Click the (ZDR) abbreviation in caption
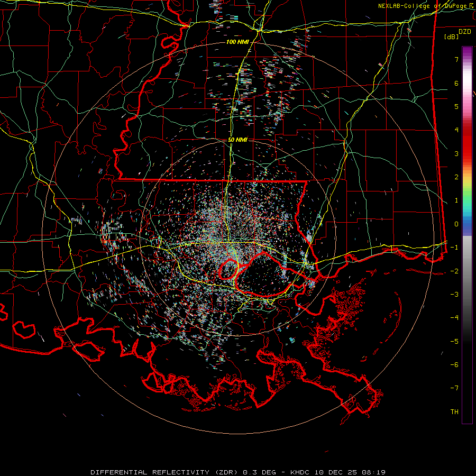The width and height of the screenshot is (476, 476). coord(226,472)
